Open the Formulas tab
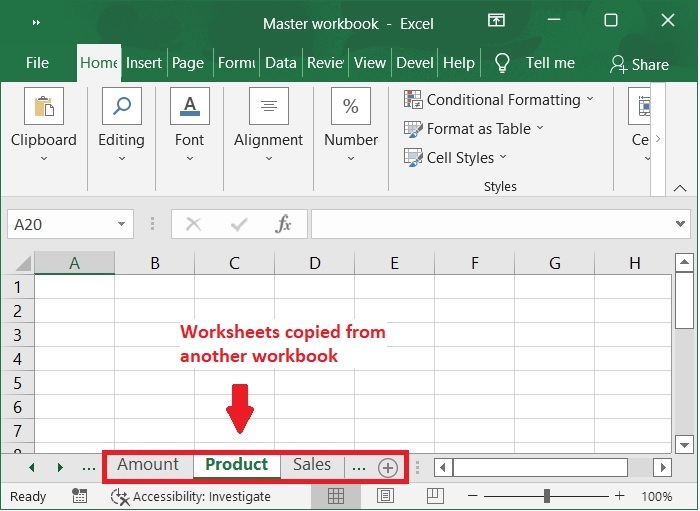The width and height of the screenshot is (700, 511). pos(237,63)
